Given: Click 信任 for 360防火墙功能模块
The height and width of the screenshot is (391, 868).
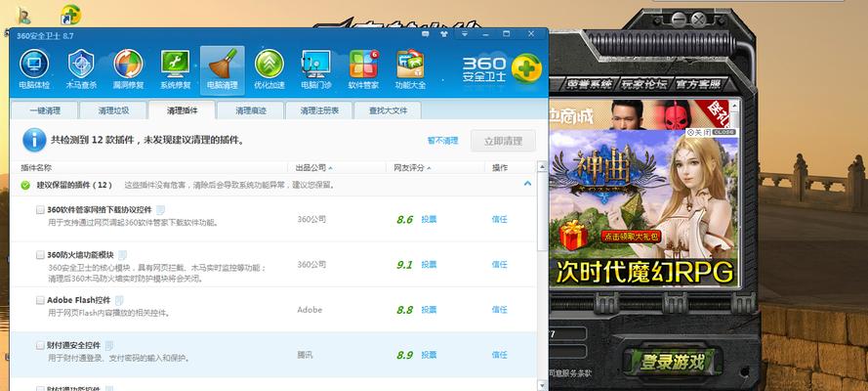Looking at the screenshot, I should tap(499, 265).
